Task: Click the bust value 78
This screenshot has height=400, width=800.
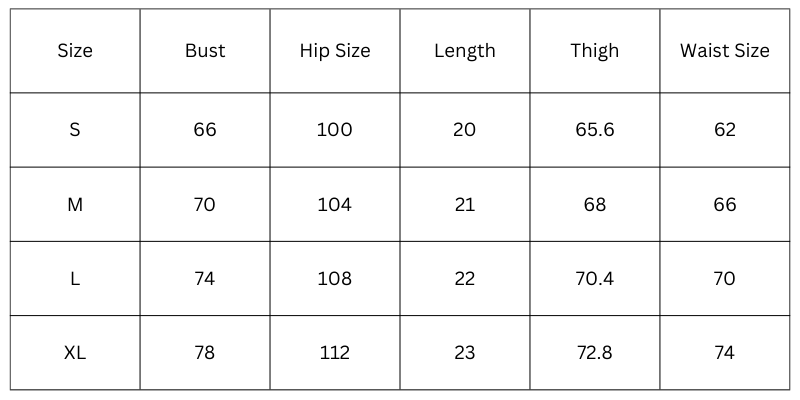Action: point(205,353)
